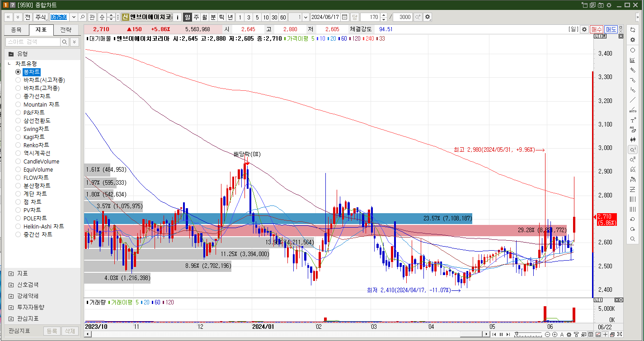Viewport: 644px width, 341px height.
Task: Select the diagonal trend line tool
Action: (633, 100)
